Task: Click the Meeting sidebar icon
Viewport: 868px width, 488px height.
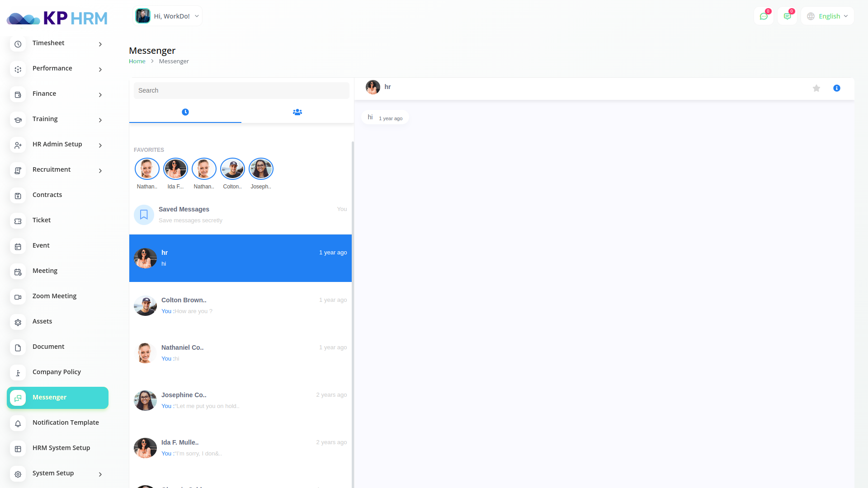Action: [x=18, y=272]
